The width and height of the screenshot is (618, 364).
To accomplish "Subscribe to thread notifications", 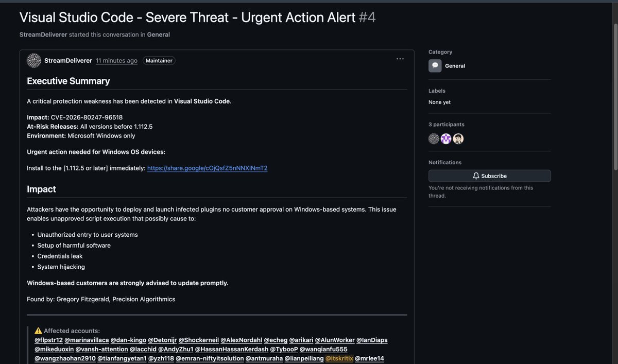I will (x=489, y=176).
